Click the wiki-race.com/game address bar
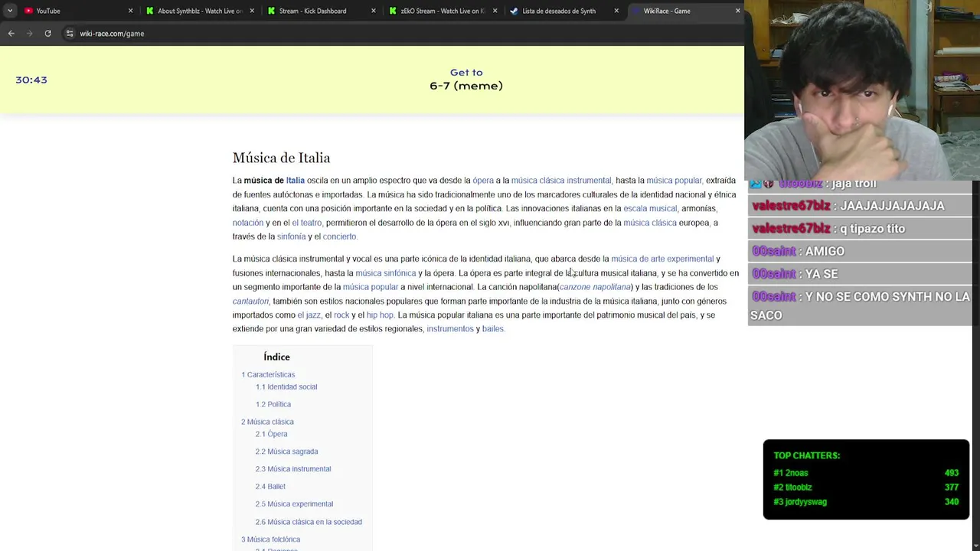Viewport: 980px width, 551px height. pyautogui.click(x=112, y=34)
